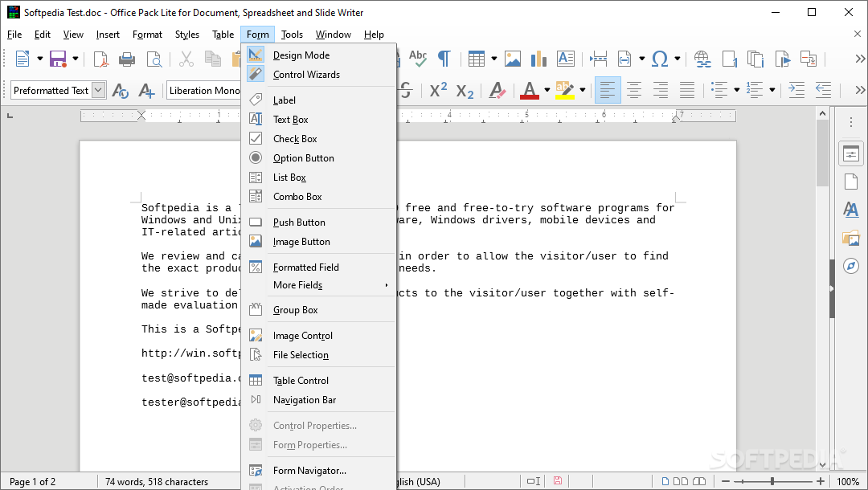Open the Paragraph Style dropdown
The height and width of the screenshot is (490, 868).
pyautogui.click(x=99, y=90)
